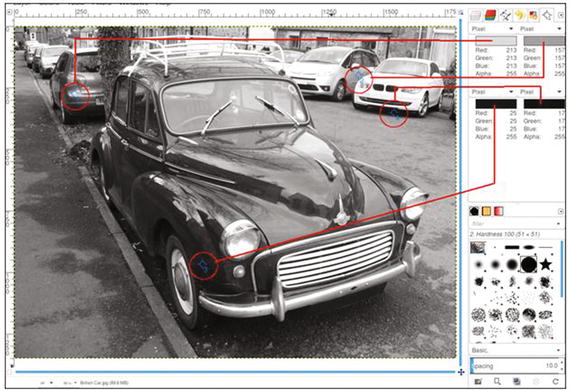The image size is (570, 391).
Task: Select the 'Green: 213' value row
Action: coord(496,58)
